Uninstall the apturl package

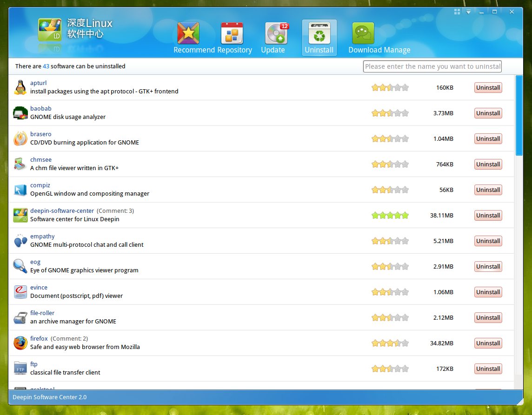[488, 87]
